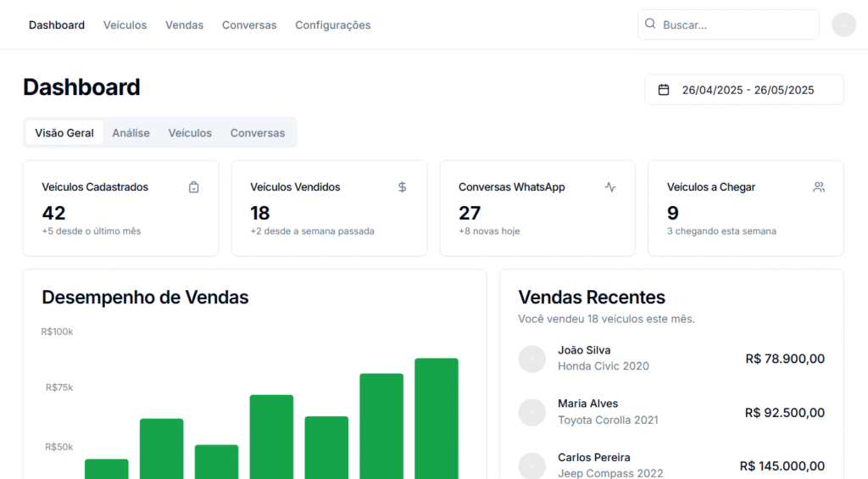Click Maria Alves's avatar thumbnail
The width and height of the screenshot is (868, 479).
point(531,412)
